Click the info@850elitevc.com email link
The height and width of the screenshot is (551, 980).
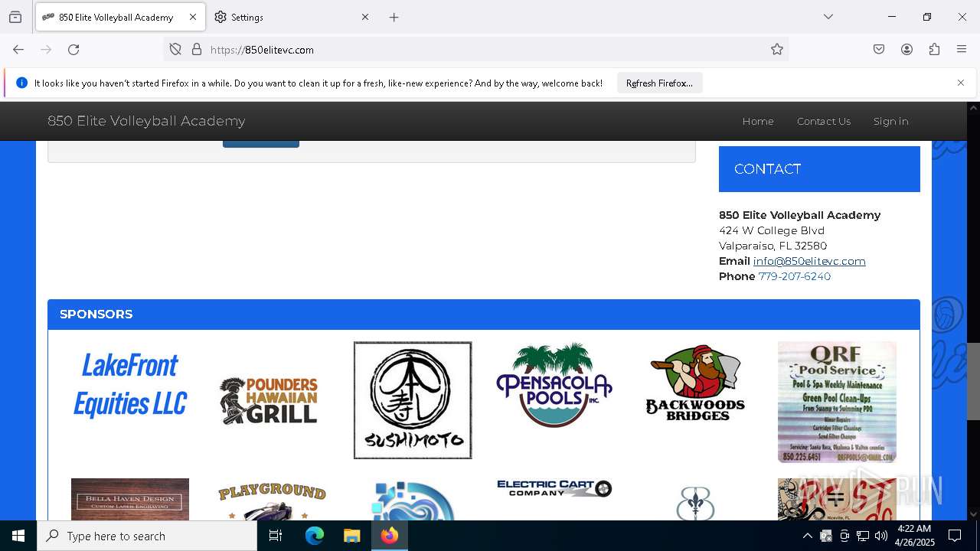(x=809, y=261)
